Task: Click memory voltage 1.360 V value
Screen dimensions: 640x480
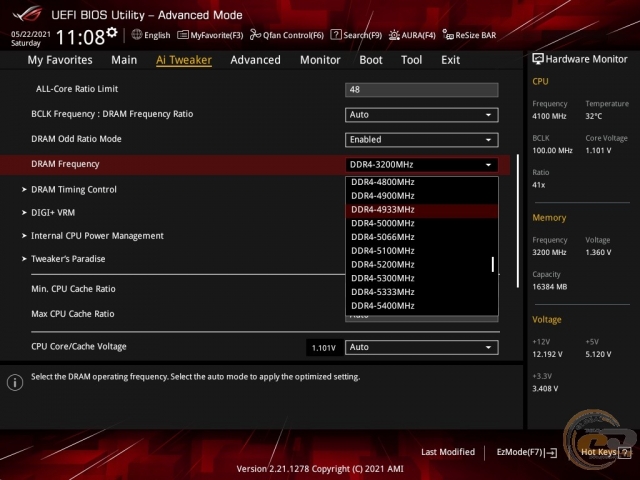Action: point(598,253)
